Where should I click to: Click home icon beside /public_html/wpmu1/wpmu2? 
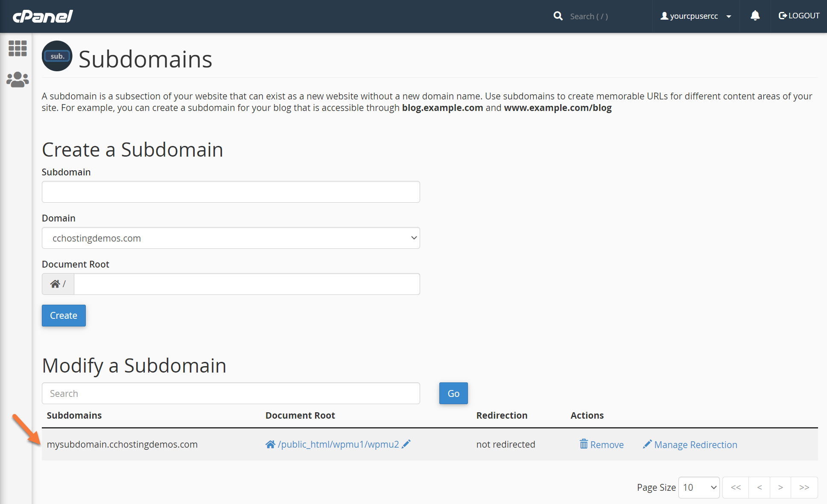pyautogui.click(x=270, y=444)
